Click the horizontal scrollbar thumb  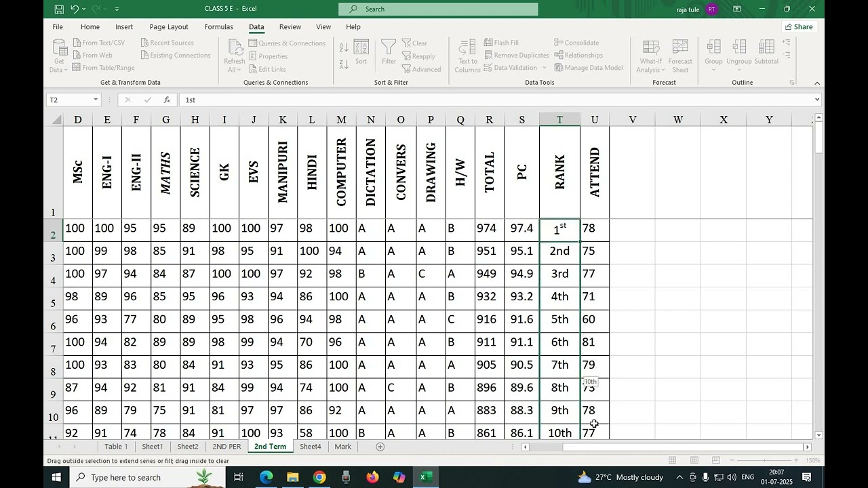[x=682, y=447]
